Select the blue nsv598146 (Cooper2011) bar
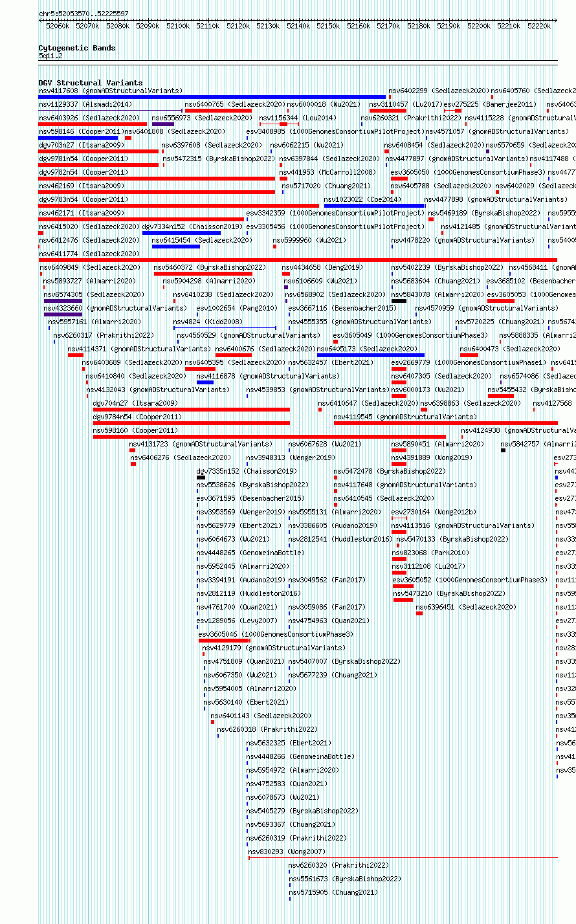The width and height of the screenshot is (576, 924). [x=78, y=138]
